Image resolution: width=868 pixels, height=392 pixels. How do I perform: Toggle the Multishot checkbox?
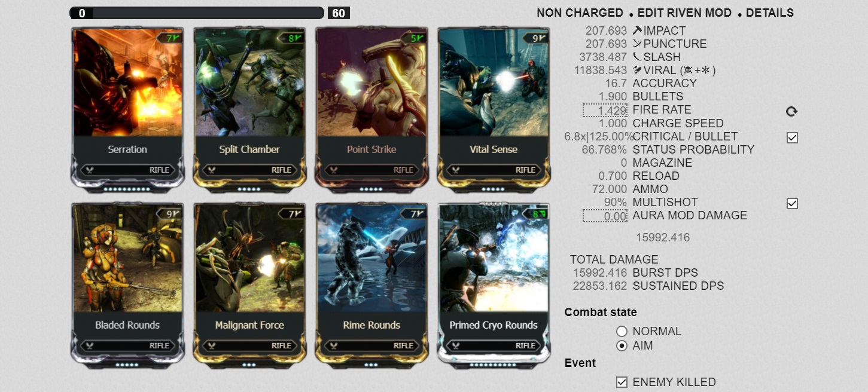tap(792, 203)
